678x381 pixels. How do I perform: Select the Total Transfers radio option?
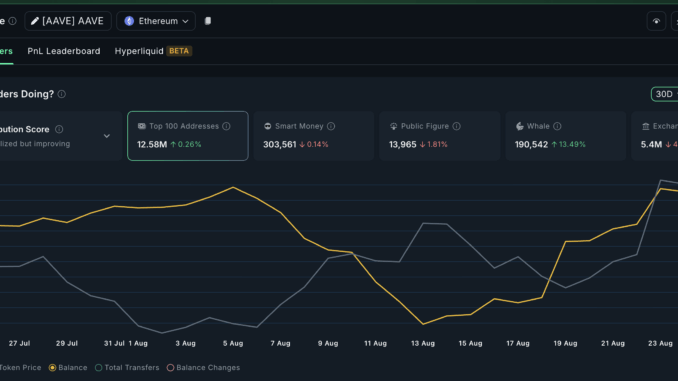[99, 368]
